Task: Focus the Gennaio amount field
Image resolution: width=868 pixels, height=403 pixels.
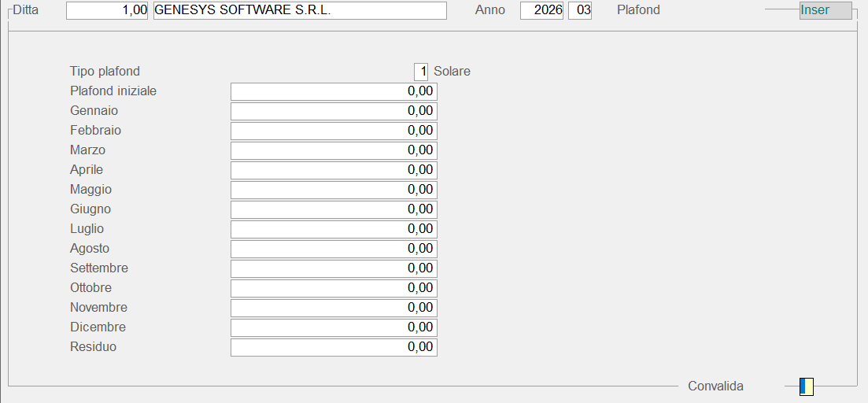Action: pyautogui.click(x=334, y=111)
